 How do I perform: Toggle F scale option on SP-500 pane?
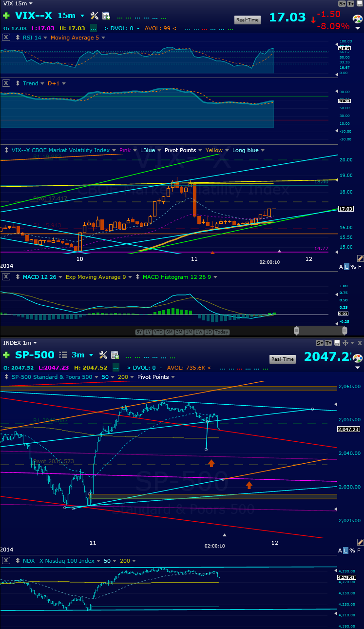click(360, 550)
